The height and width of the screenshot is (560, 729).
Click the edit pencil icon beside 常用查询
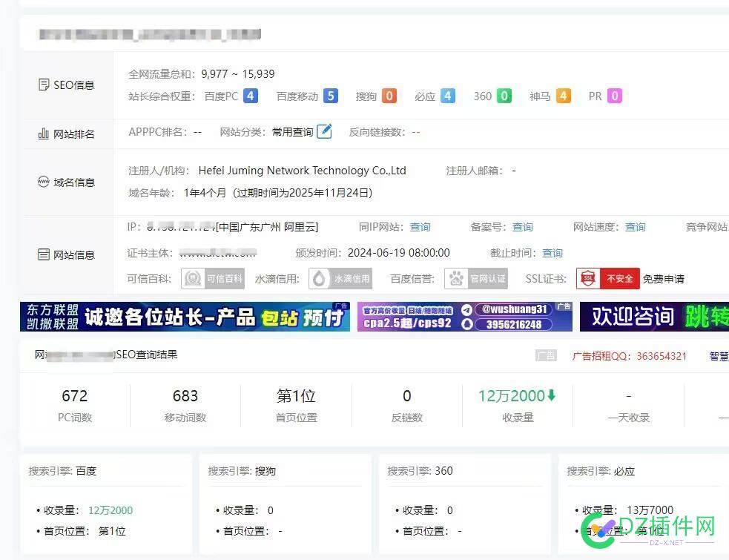pos(324,132)
